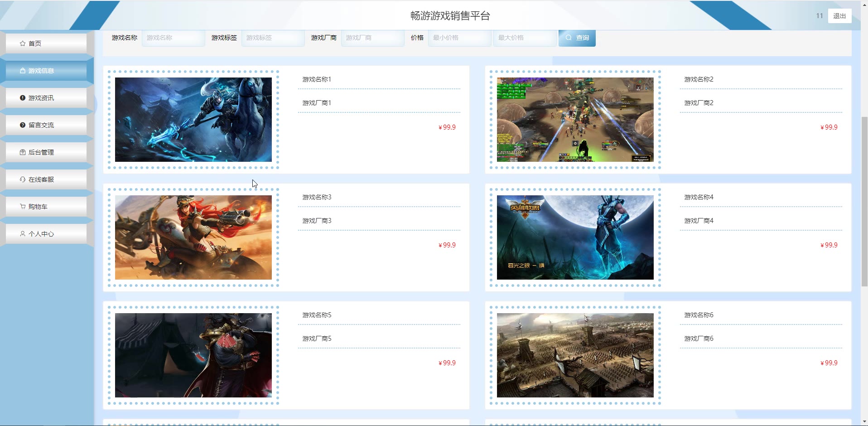The image size is (868, 426).
Task: Click the 游戏厂商6 vendor text
Action: 699,339
